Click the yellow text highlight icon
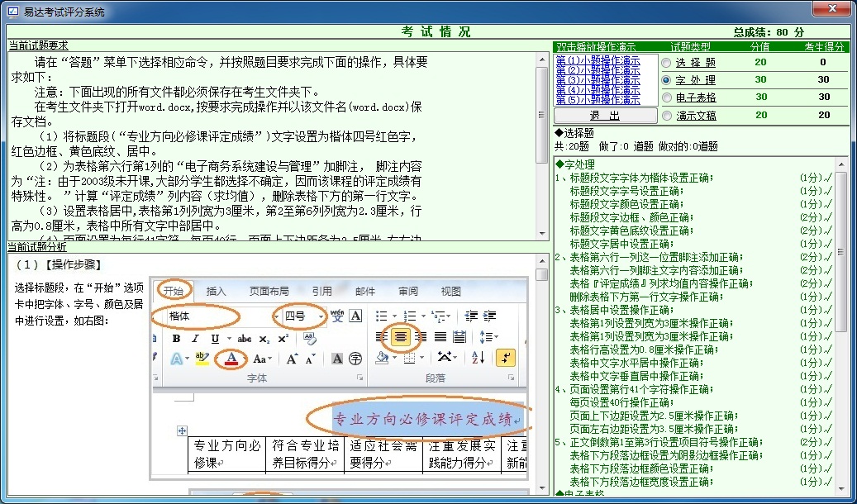 pyautogui.click(x=202, y=359)
